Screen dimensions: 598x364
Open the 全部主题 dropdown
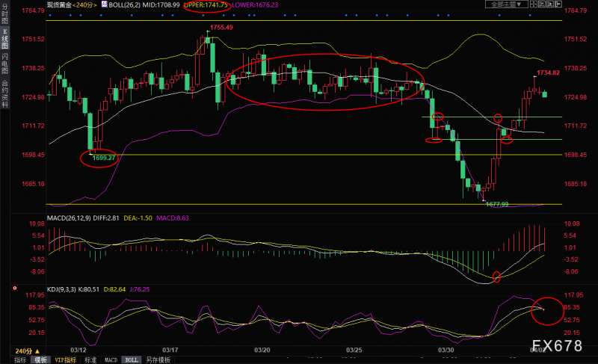507,4
